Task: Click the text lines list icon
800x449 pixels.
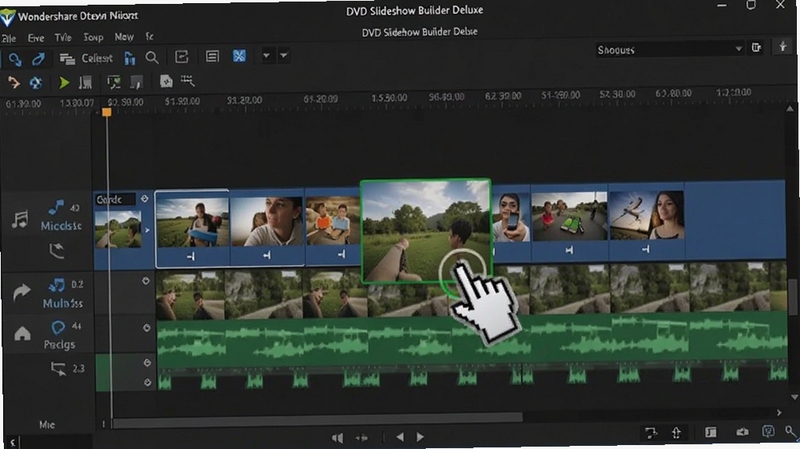Action: click(212, 56)
